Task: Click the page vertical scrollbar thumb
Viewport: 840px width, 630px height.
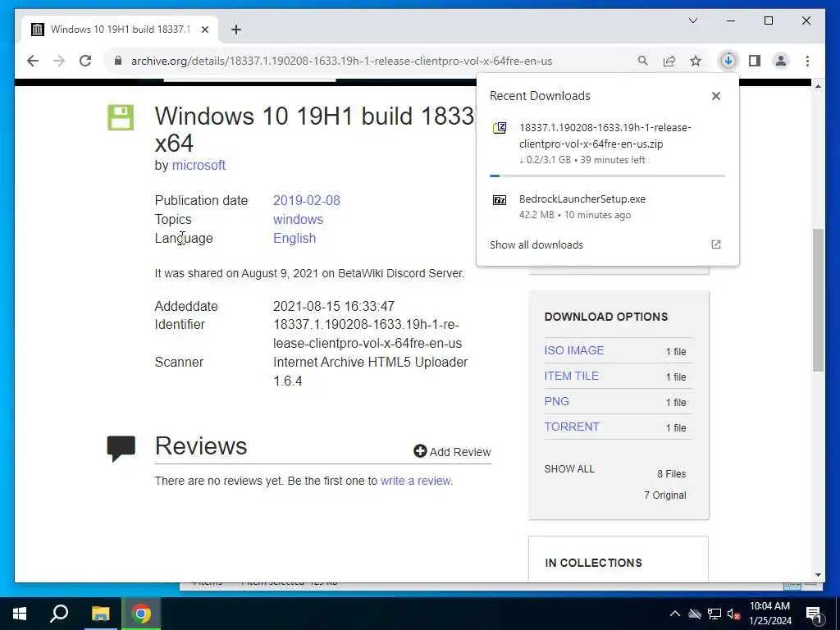Action: [x=818, y=300]
